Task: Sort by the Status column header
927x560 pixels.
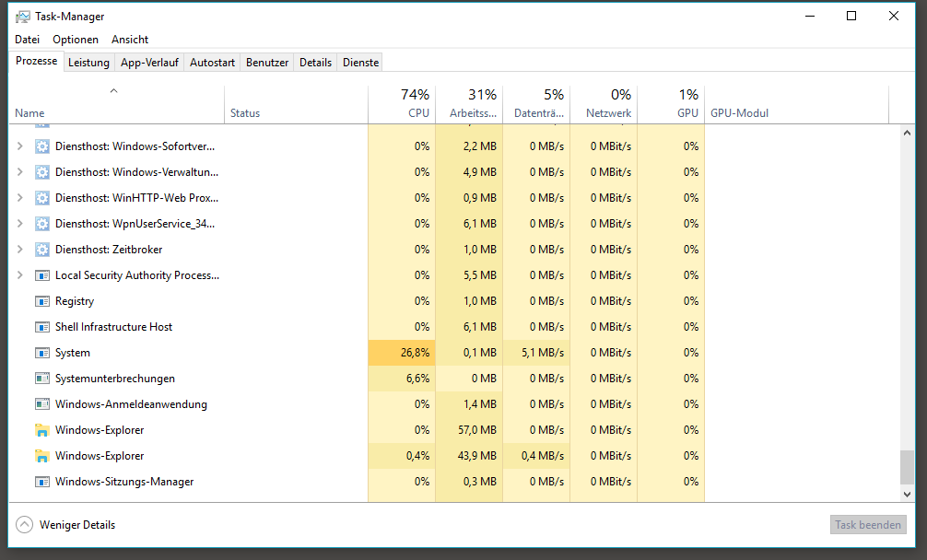Action: click(x=296, y=105)
